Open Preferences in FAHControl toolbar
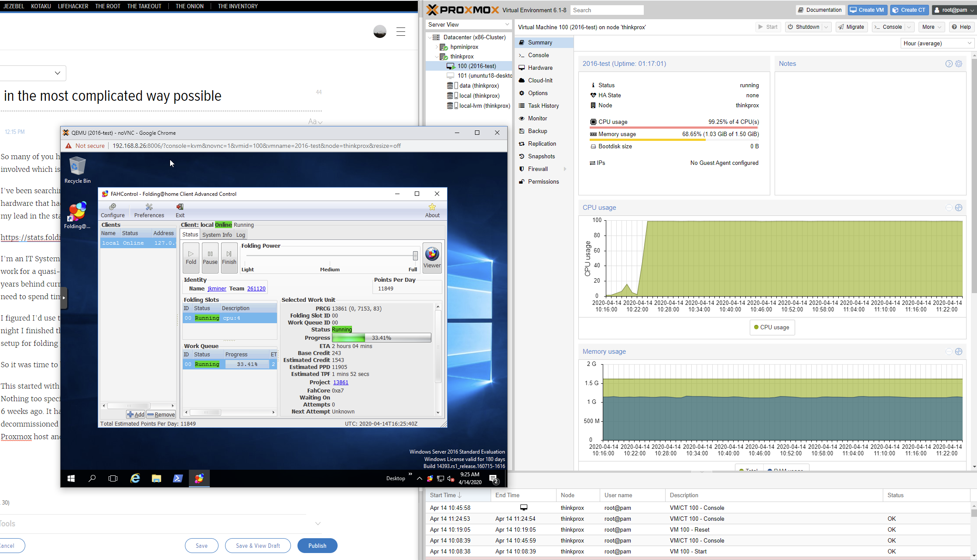 tap(149, 210)
